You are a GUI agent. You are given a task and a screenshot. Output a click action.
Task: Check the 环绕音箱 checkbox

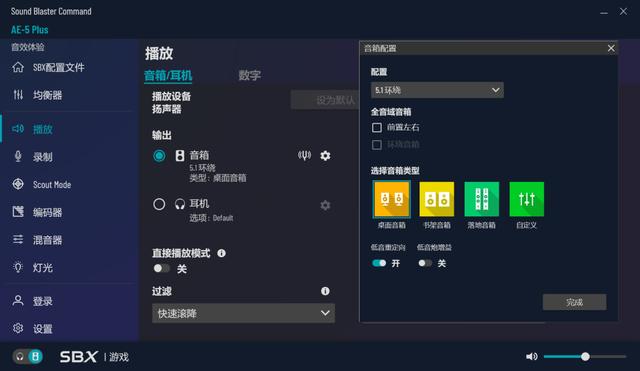tap(377, 145)
